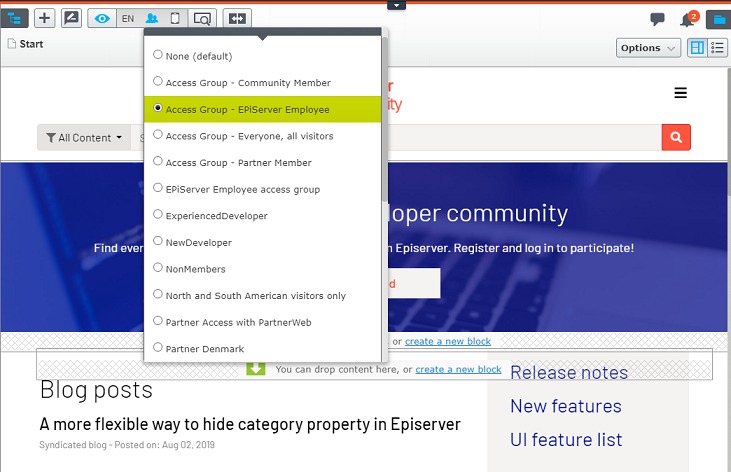Open the All Content filter dropdown
This screenshot has width=731, height=472.
84,138
